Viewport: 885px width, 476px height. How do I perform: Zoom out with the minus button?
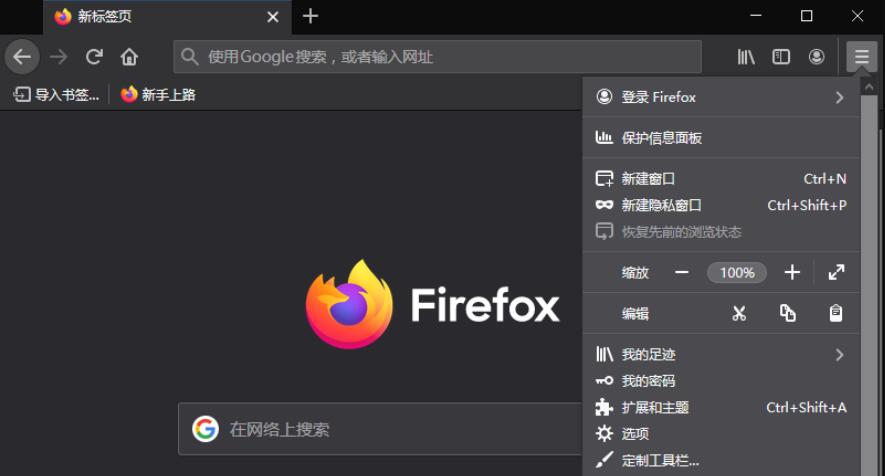click(682, 273)
